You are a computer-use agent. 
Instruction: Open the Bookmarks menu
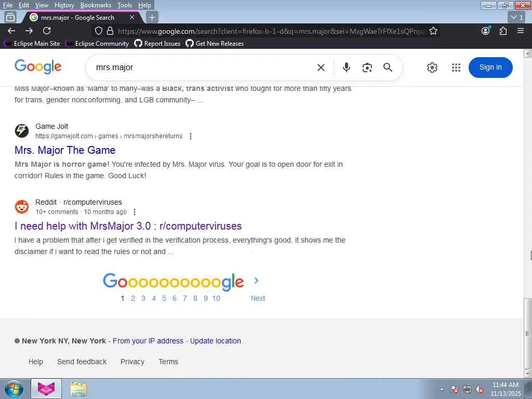point(96,5)
